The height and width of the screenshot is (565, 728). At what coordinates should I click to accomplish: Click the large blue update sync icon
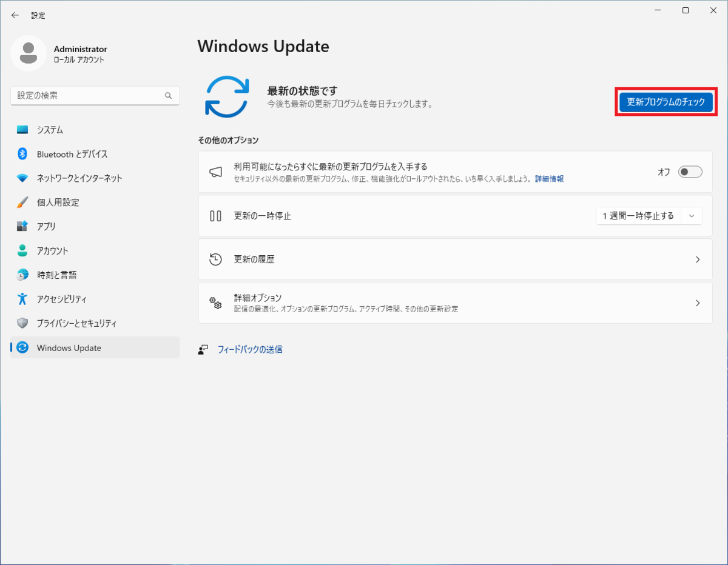coord(227,96)
